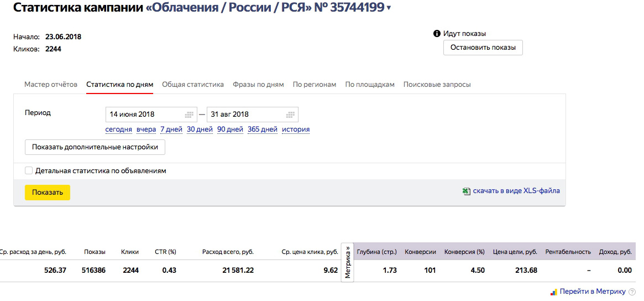This screenshot has height=301, width=644.
Task: Open the campaign name dropdown arrow
Action: click(x=389, y=8)
